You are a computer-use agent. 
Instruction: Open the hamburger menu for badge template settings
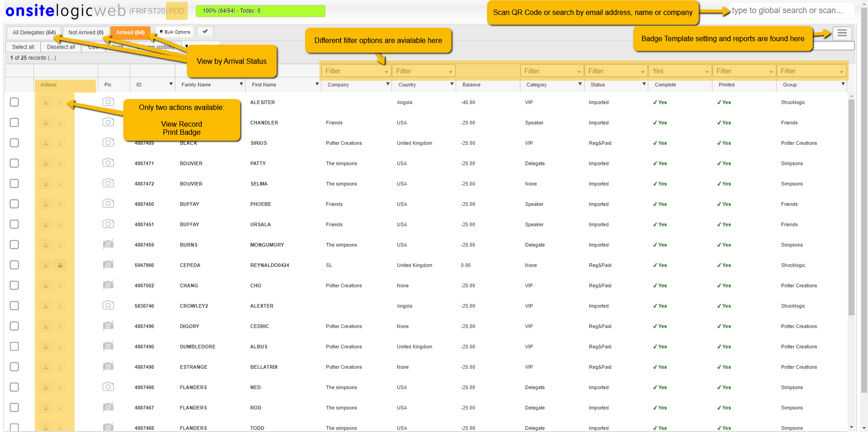841,33
